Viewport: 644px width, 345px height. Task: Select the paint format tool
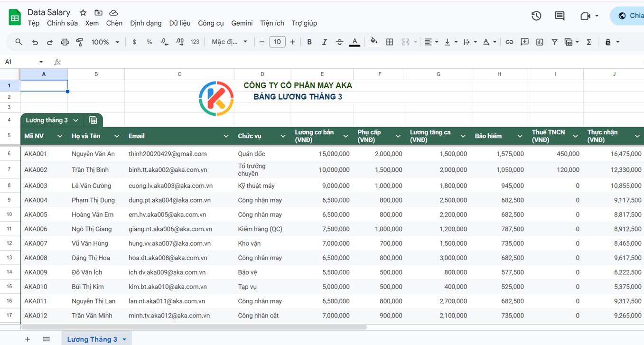click(79, 42)
